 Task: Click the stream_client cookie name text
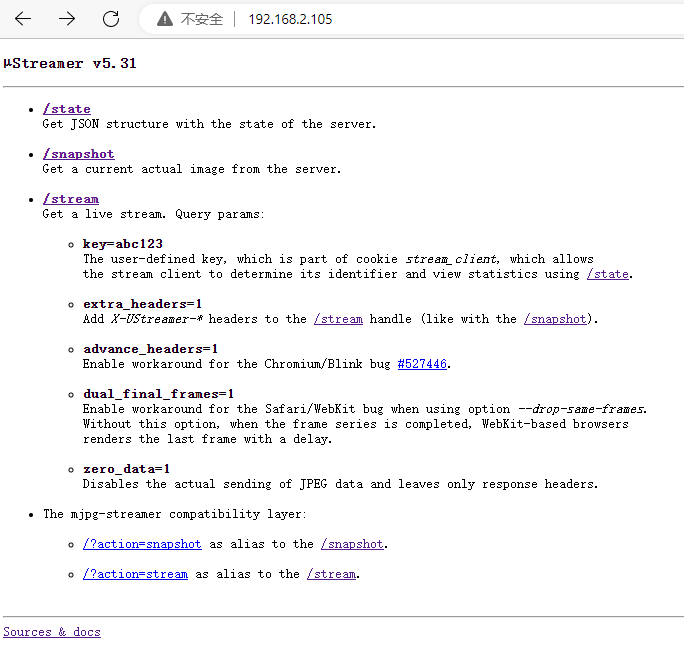click(x=451, y=259)
